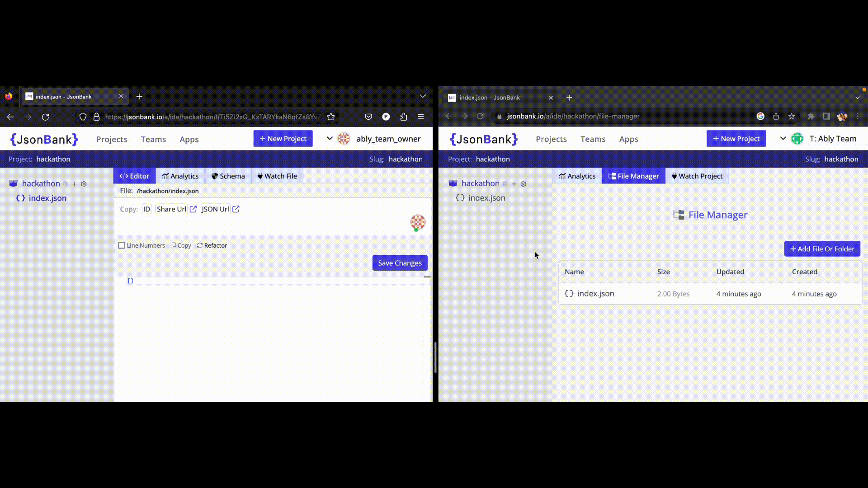868x488 pixels.
Task: Click Copy icon above the editor
Action: [x=173, y=245]
